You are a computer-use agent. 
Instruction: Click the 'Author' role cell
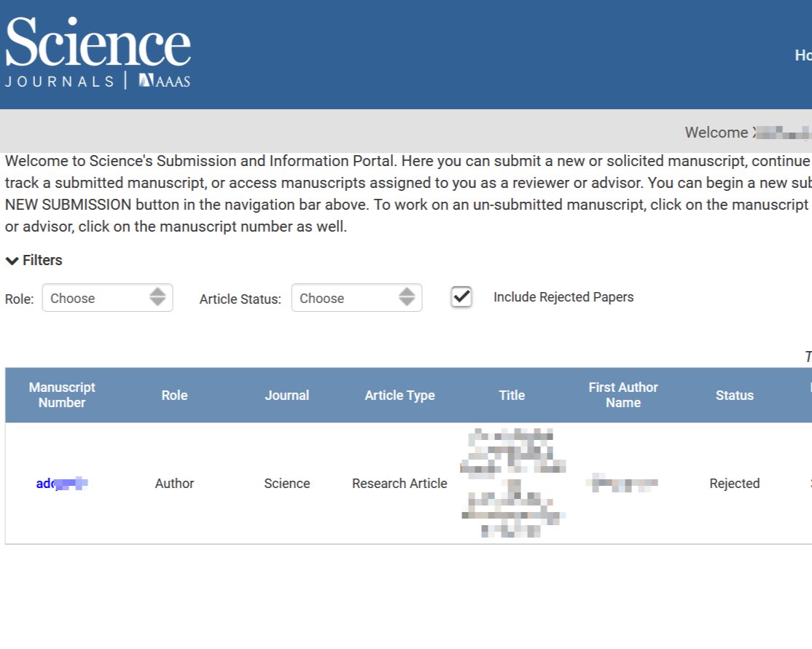coord(174,484)
